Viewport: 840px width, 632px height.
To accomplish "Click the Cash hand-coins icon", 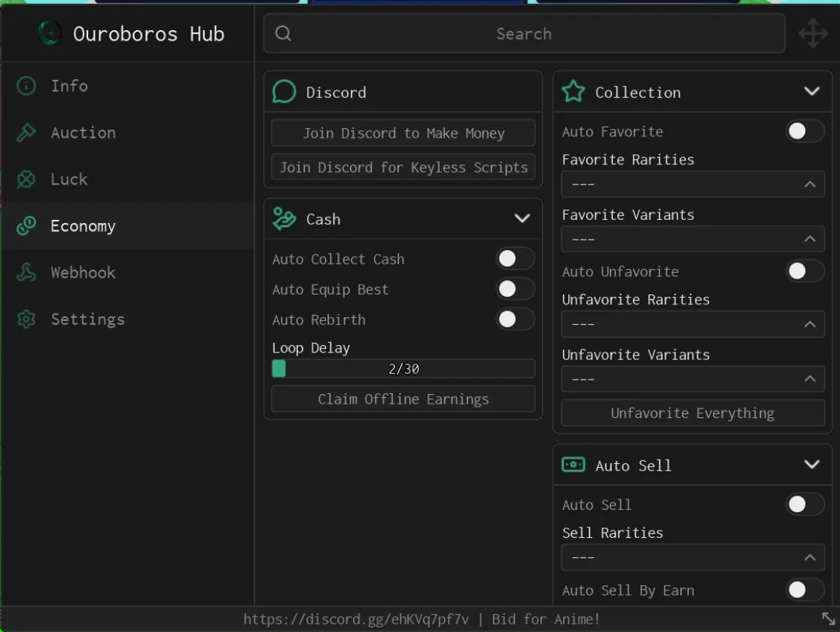I will [x=284, y=218].
